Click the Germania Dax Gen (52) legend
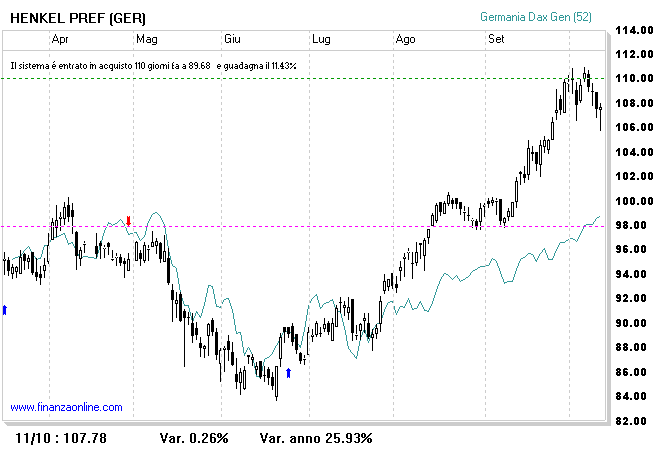This screenshot has height=450, width=655. click(x=536, y=17)
